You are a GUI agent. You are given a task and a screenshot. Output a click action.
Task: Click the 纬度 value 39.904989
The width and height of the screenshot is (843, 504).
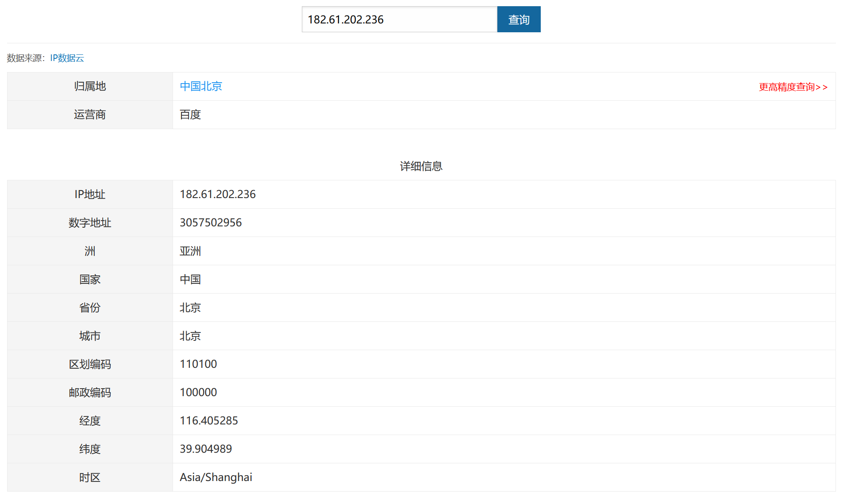click(205, 449)
